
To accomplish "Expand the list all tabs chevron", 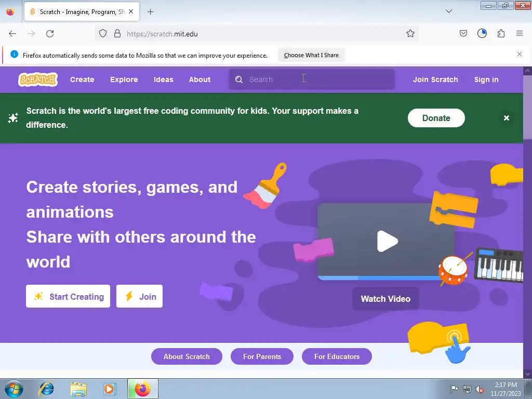I will click(x=448, y=11).
